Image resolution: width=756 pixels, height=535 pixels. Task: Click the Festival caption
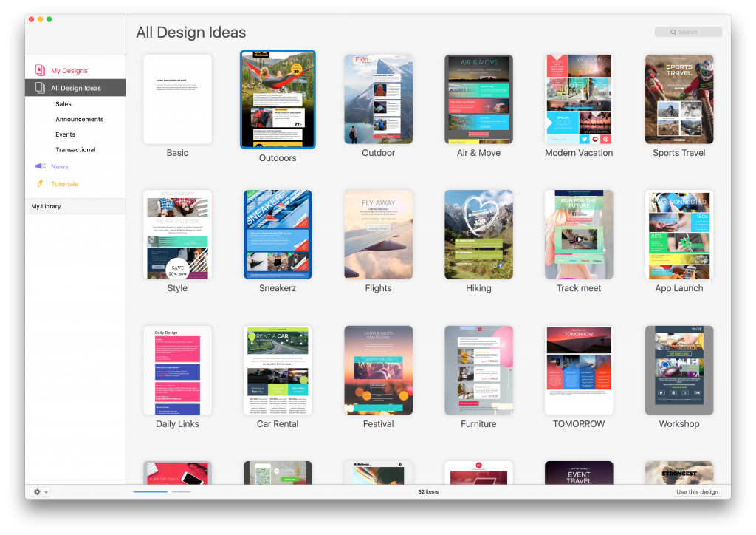[379, 424]
